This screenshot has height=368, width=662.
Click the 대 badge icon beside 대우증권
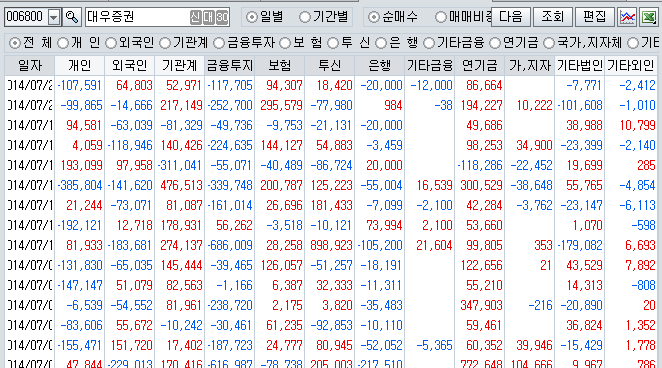coord(209,17)
